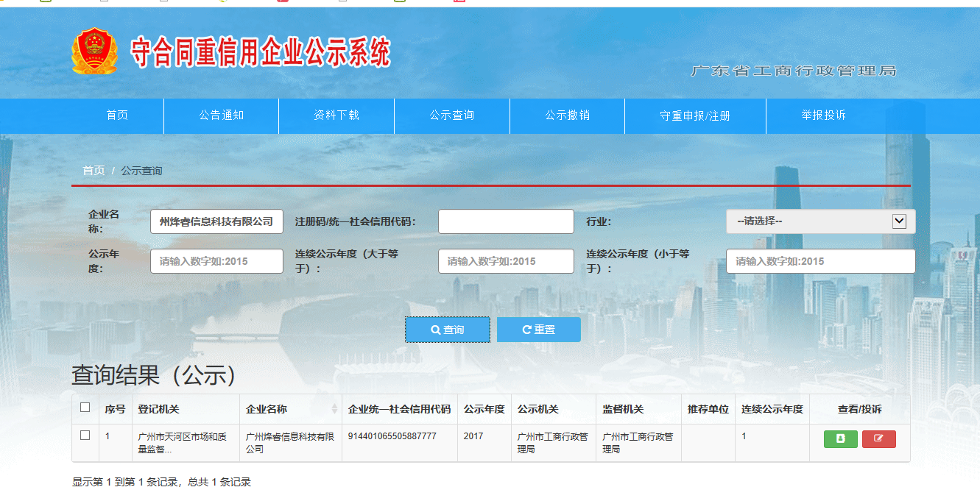Focus the 企业名称 input field

[216, 221]
